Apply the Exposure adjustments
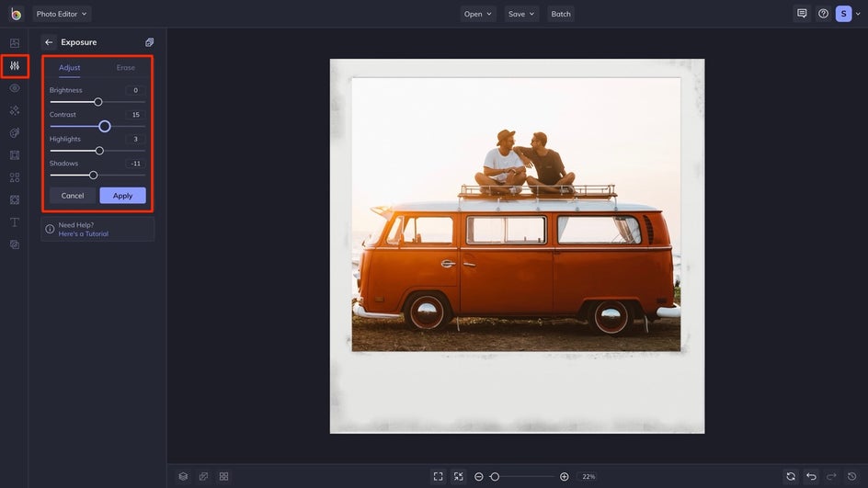This screenshot has height=488, width=868. 123,196
